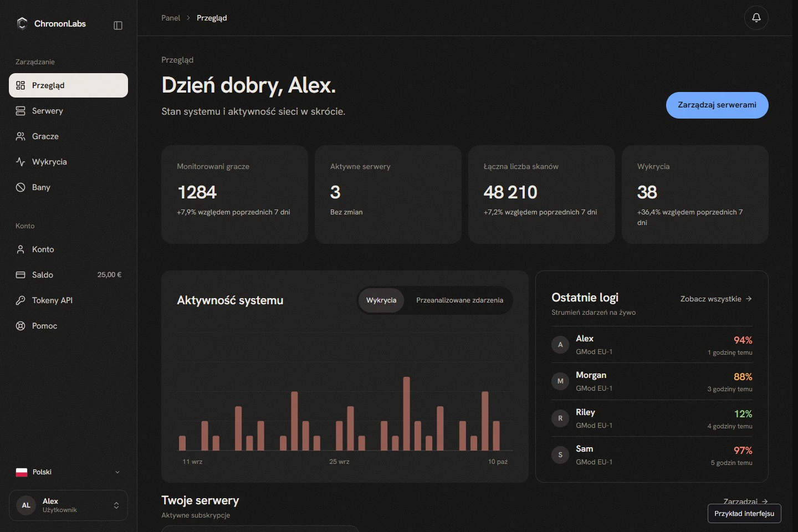Click the 12% score for Riley
The height and width of the screenshot is (532, 798).
[743, 414]
